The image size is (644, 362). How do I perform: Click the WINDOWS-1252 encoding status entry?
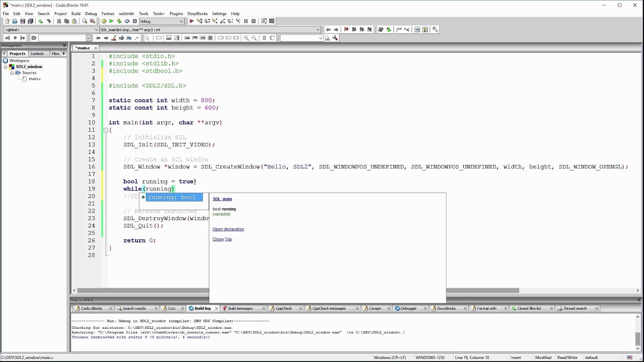coord(430,357)
